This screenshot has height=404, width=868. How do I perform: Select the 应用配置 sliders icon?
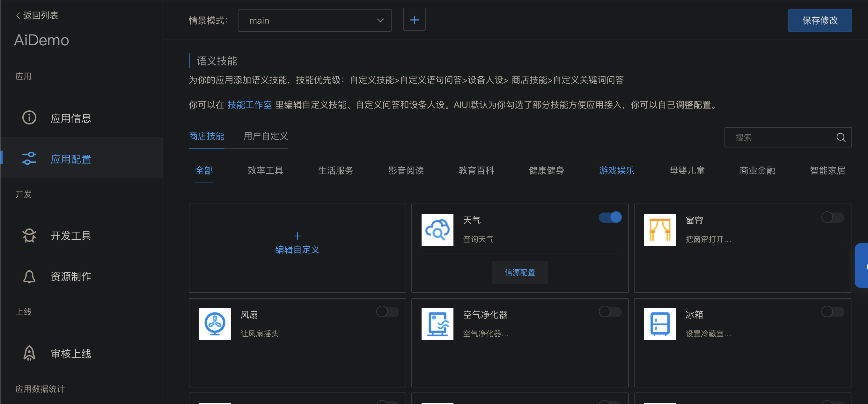(x=29, y=158)
